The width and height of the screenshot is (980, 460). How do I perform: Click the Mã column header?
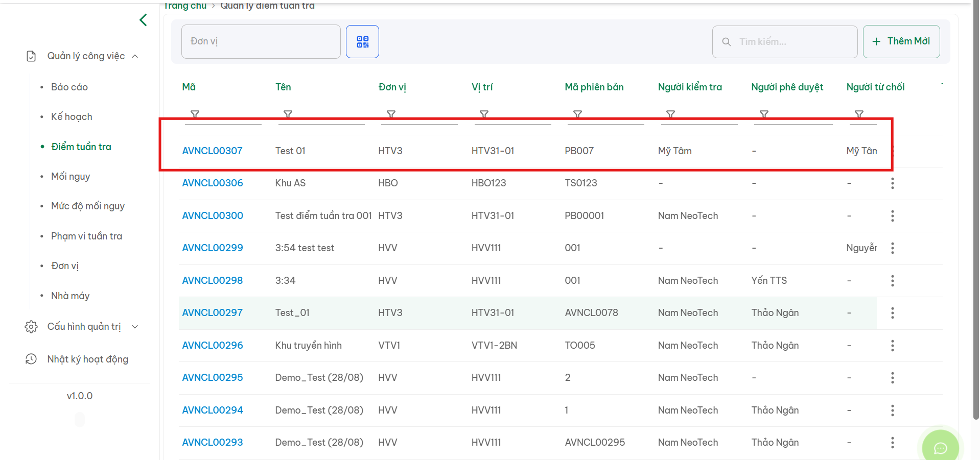[189, 87]
